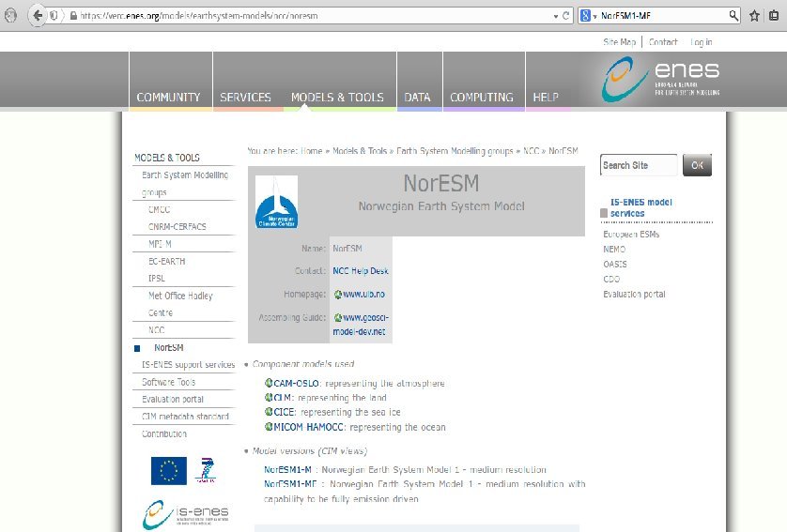Open CIM metadata standard in sidebar
Screen dimensions: 787x532
pos(185,417)
